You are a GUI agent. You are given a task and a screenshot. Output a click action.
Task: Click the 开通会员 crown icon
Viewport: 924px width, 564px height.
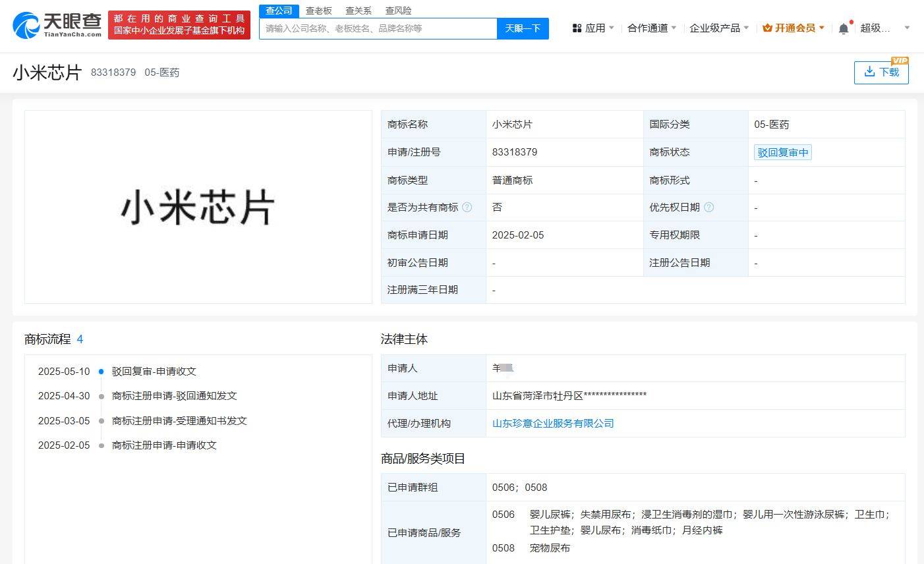pyautogui.click(x=767, y=28)
